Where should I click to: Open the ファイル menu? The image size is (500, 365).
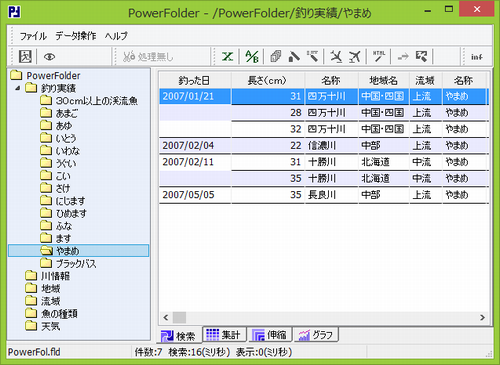pyautogui.click(x=33, y=36)
